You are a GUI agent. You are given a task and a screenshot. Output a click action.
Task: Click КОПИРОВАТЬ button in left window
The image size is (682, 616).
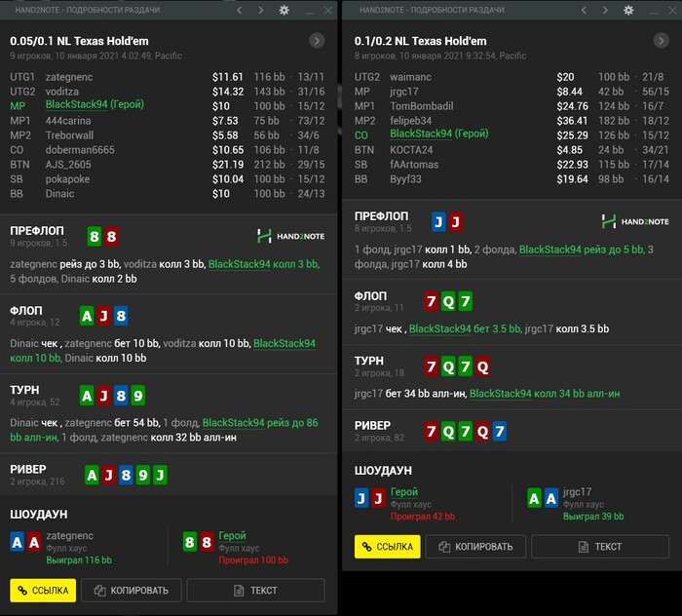pos(132,591)
